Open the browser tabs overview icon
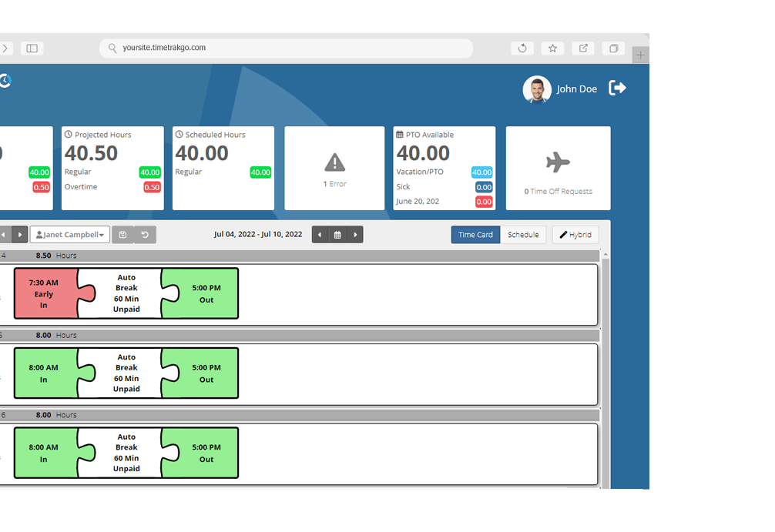 click(613, 49)
